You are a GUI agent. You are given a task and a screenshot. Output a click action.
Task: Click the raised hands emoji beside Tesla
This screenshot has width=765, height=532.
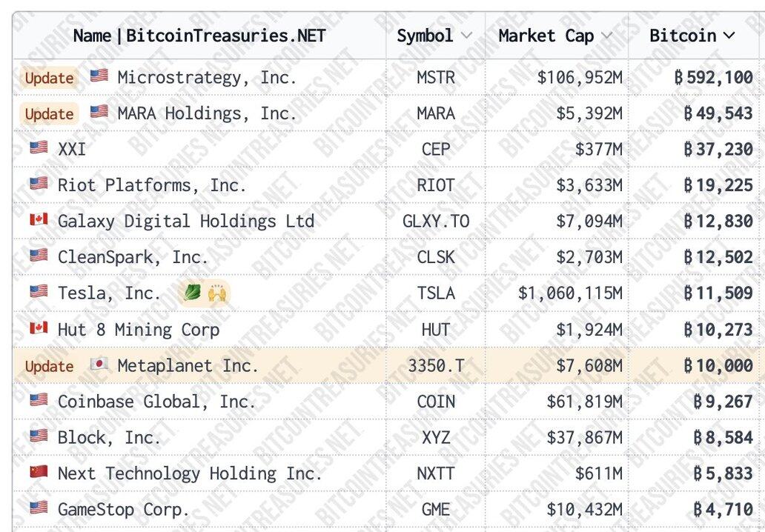(x=217, y=293)
